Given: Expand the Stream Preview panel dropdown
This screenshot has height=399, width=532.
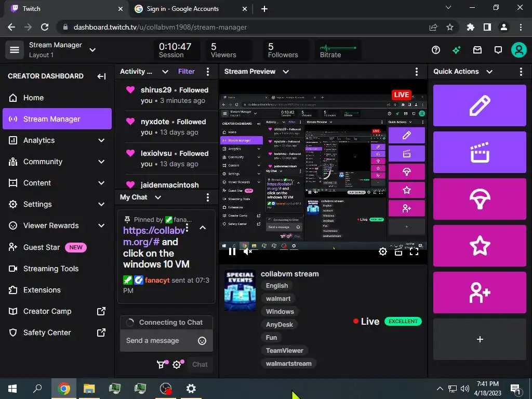Looking at the screenshot, I should (x=286, y=72).
